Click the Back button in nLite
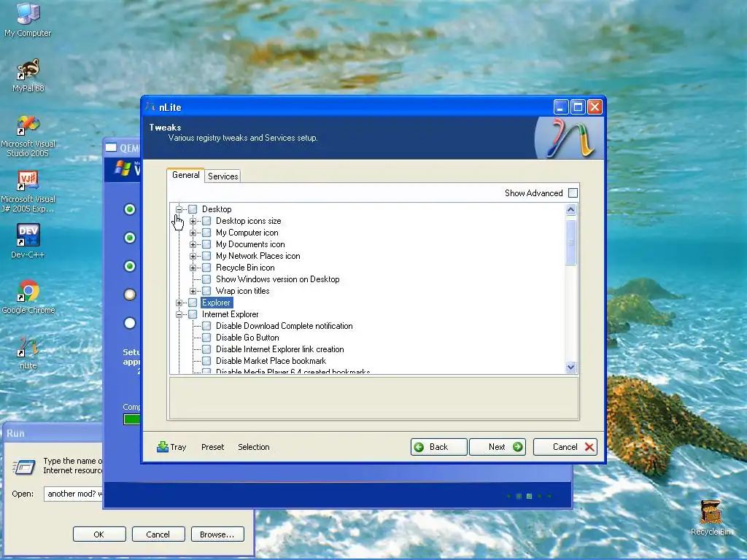This screenshot has height=560, width=747. [x=438, y=447]
